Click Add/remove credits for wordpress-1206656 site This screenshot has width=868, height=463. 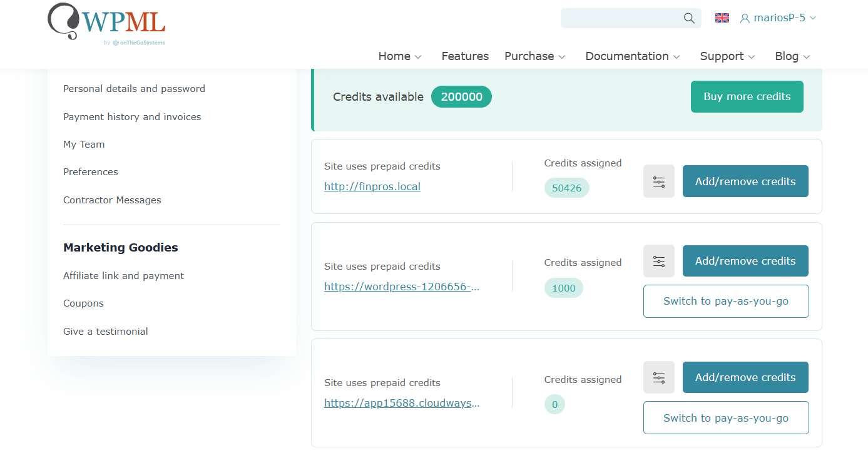click(x=745, y=261)
